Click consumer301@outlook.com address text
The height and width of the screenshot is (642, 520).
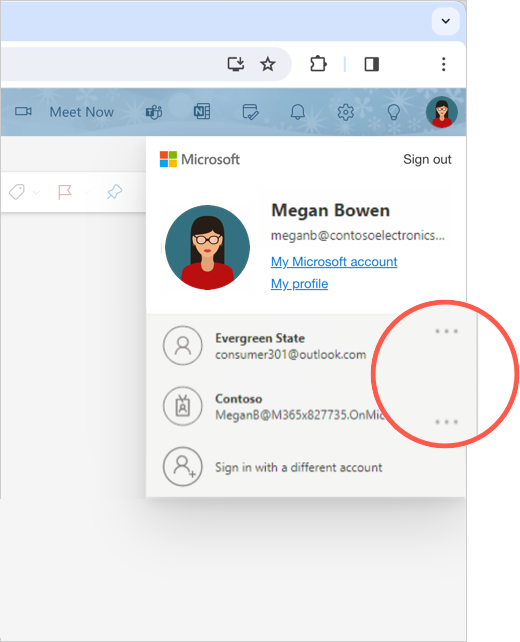290,354
